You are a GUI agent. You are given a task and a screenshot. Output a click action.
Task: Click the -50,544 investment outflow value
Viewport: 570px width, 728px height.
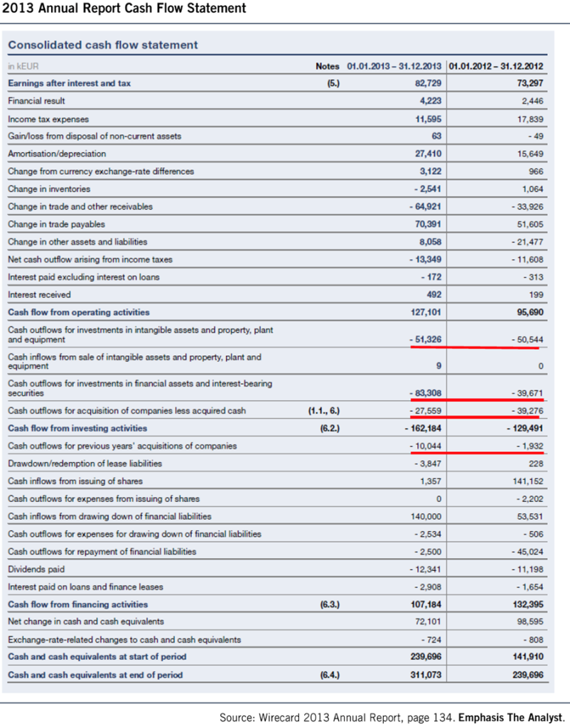click(x=527, y=341)
